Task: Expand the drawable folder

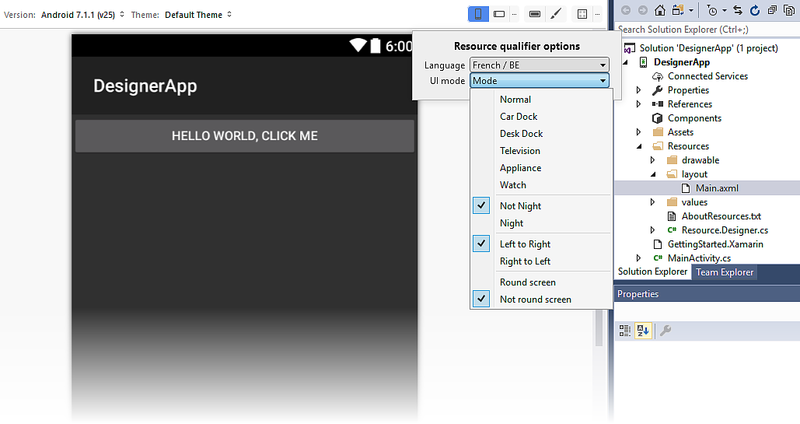Action: pyautogui.click(x=653, y=160)
